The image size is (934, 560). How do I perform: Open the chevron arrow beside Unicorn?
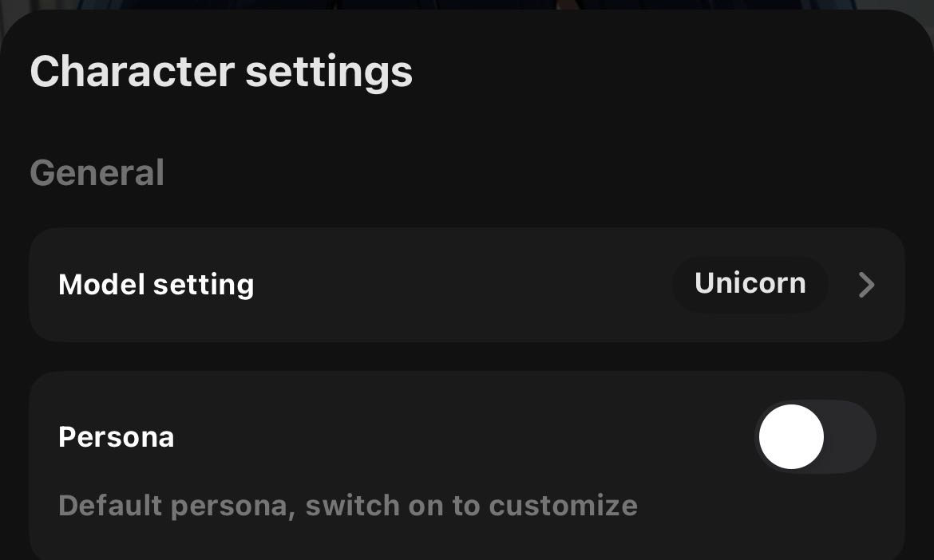pos(867,285)
